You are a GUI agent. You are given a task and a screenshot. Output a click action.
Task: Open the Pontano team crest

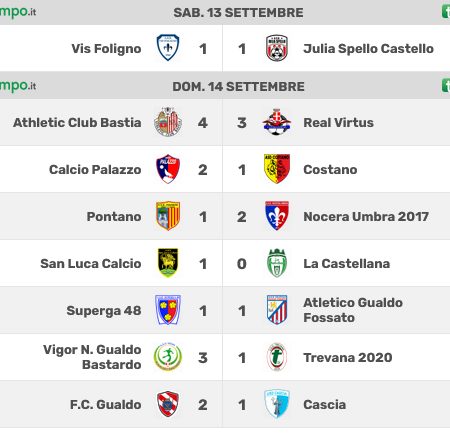(168, 216)
